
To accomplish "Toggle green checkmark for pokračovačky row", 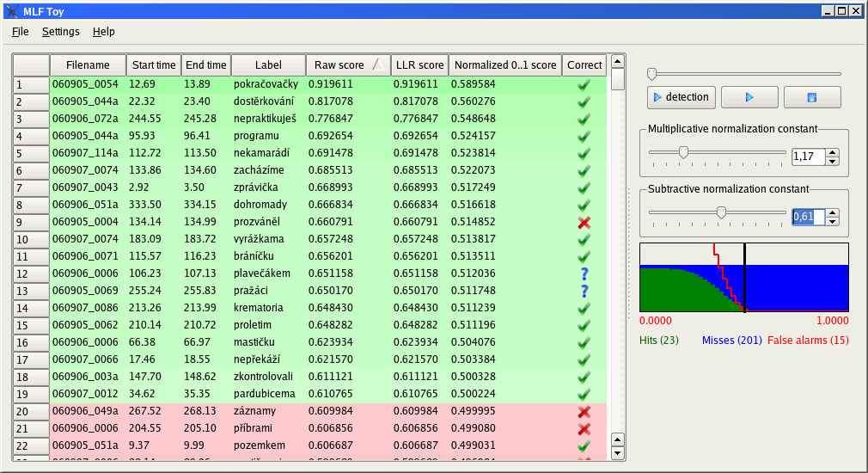I will (x=584, y=85).
